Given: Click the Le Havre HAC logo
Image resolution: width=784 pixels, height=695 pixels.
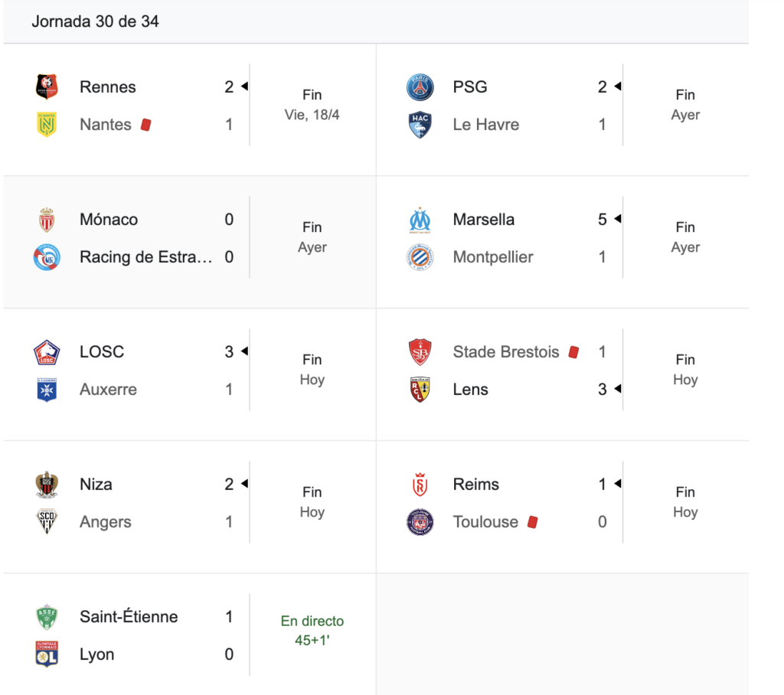Looking at the screenshot, I should (x=420, y=125).
